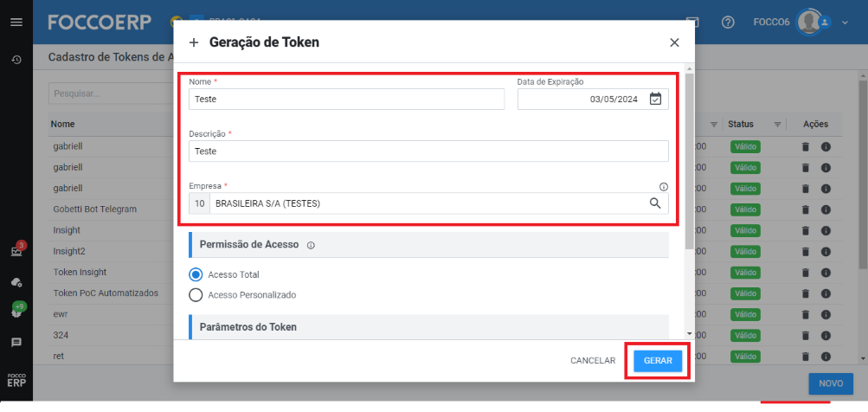Viewport: 868px width, 412px height.
Task: Click the ewr row name
Action: [61, 314]
